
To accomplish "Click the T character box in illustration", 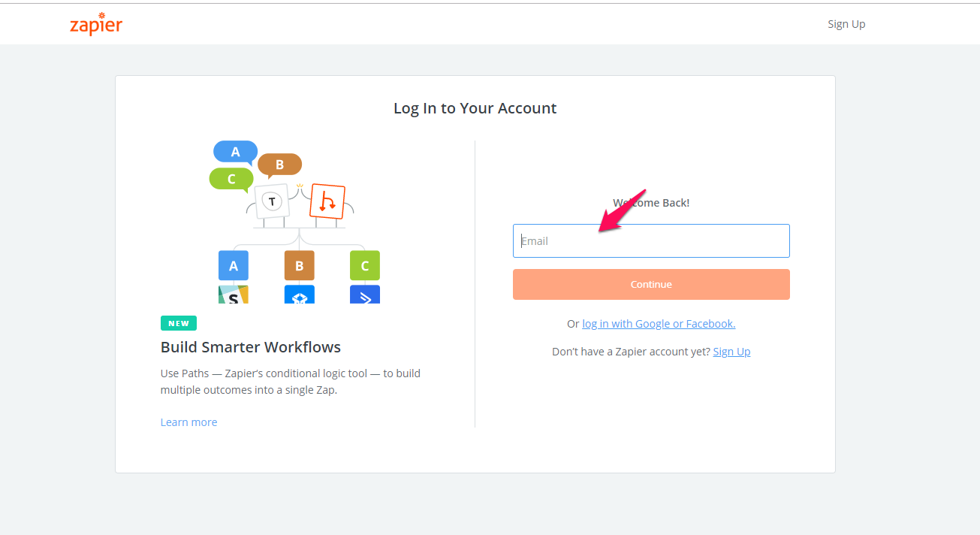I will coord(272,201).
